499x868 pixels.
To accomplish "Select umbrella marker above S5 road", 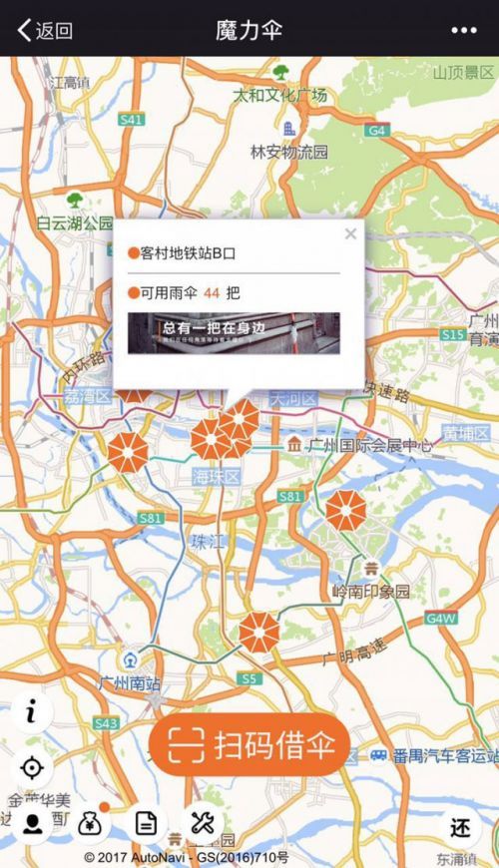I will click(258, 633).
